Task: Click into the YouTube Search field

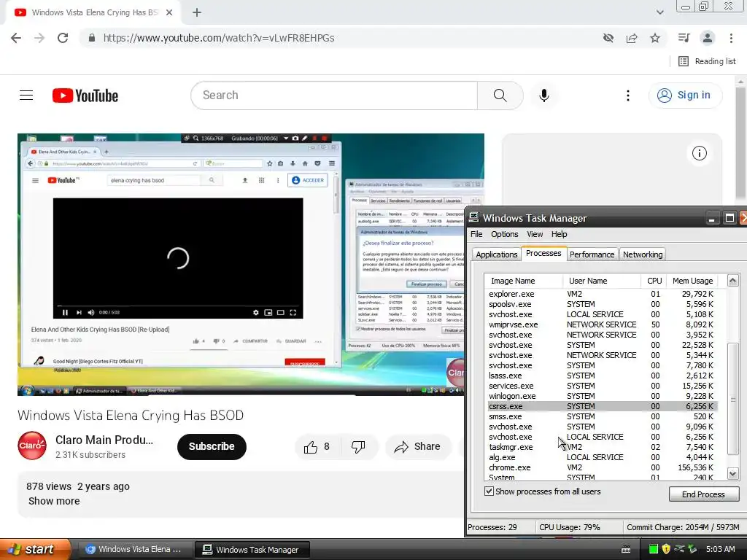Action: 334,96
